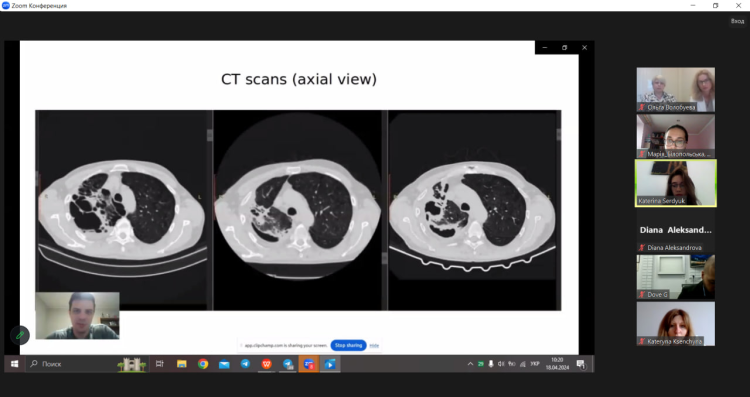
Task: Click the slide title CT scans (axial view)
Action: tap(299, 79)
